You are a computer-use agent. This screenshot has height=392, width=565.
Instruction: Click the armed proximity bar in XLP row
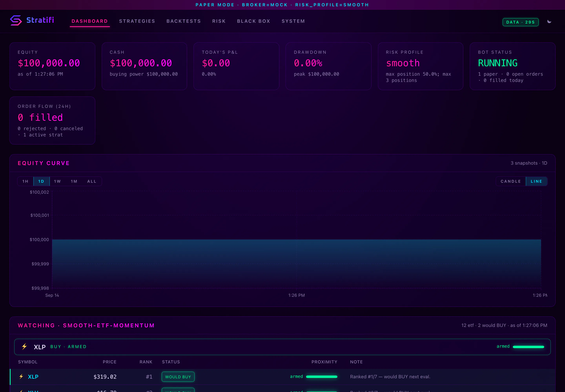pyautogui.click(x=322, y=377)
